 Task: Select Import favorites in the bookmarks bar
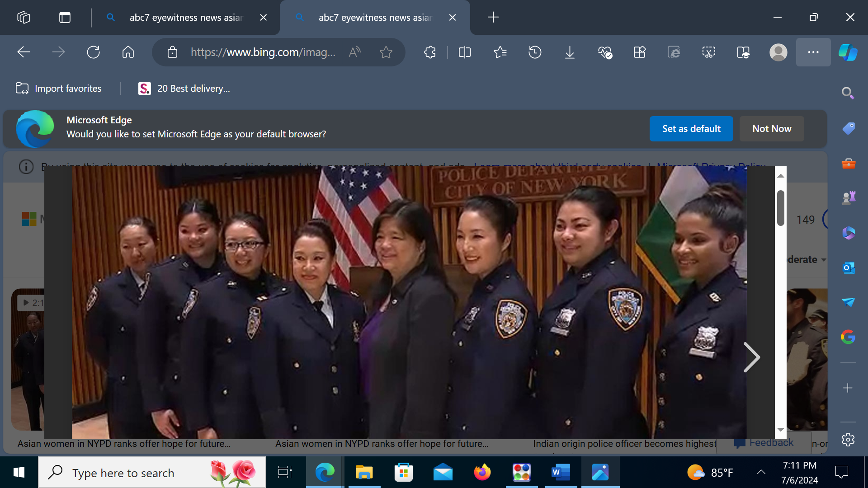pyautogui.click(x=59, y=89)
